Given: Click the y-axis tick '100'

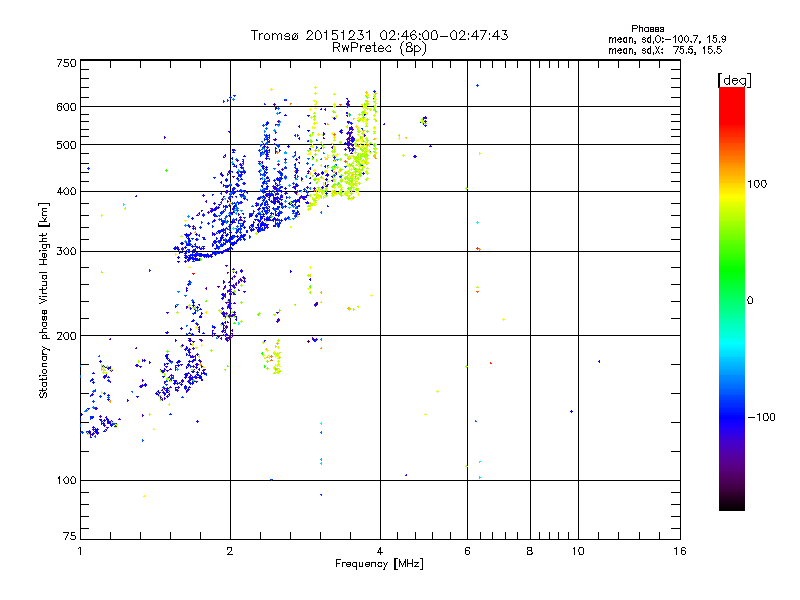Looking at the screenshot, I should 66,481.
